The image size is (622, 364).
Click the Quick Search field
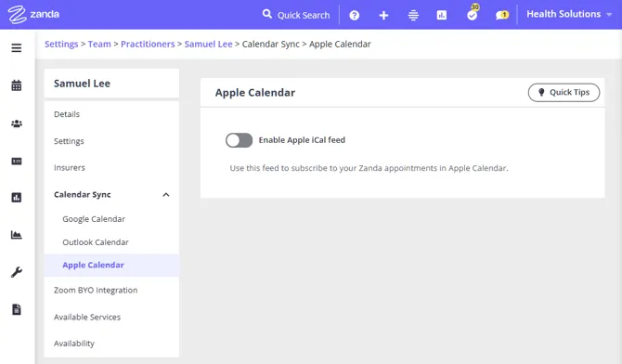304,15
